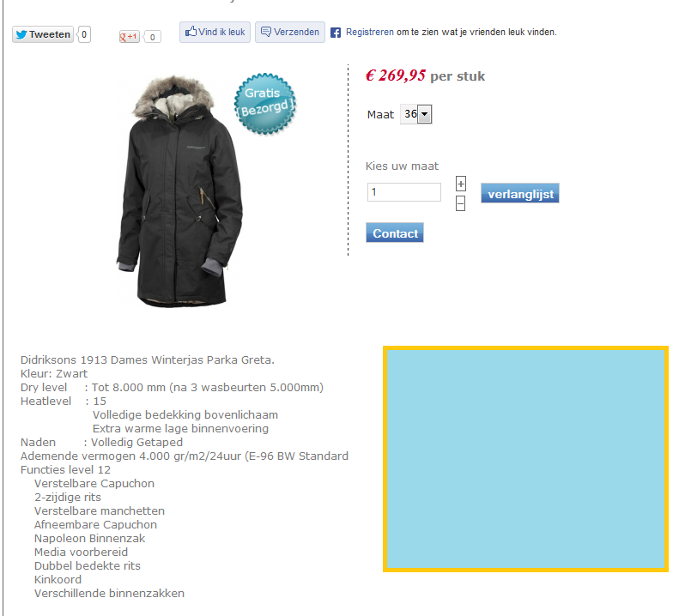Click the Gratis Bezorgd badge

pos(265,104)
